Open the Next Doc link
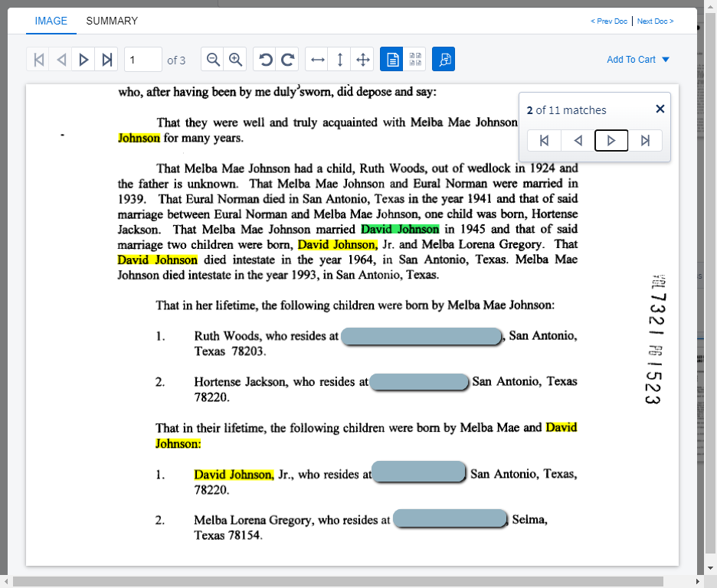717x588 pixels. point(655,21)
